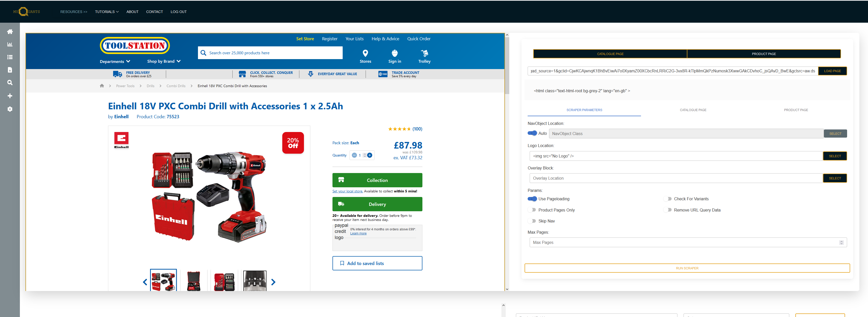This screenshot has width=868, height=317.
Task: Click Log Out in top navigation
Action: click(179, 12)
